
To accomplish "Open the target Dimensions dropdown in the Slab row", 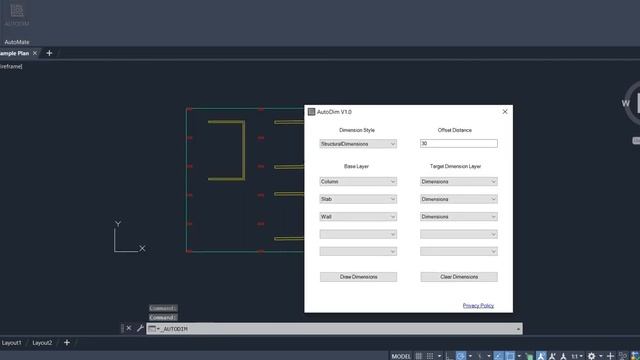I will click(x=459, y=199).
